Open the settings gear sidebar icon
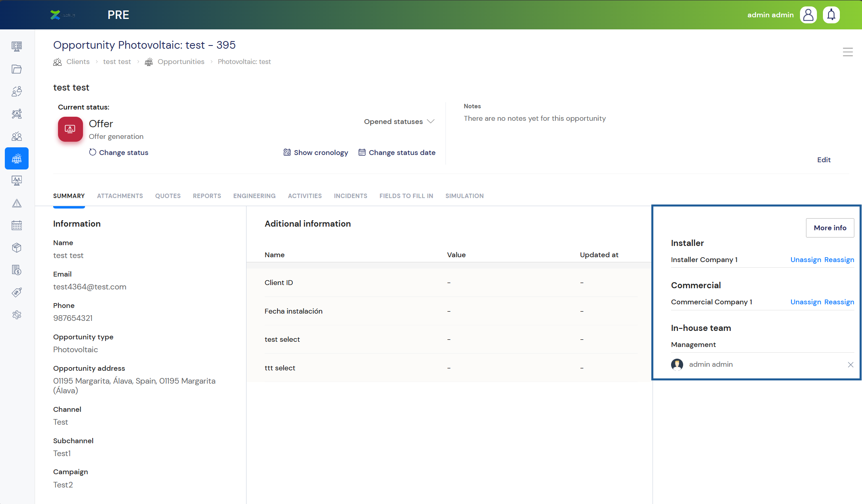 17,315
